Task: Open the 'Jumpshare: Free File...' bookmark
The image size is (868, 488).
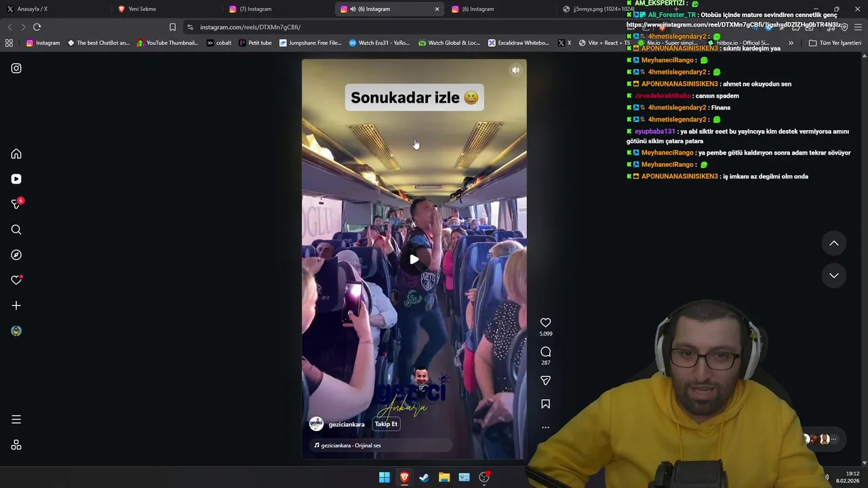Action: click(311, 43)
